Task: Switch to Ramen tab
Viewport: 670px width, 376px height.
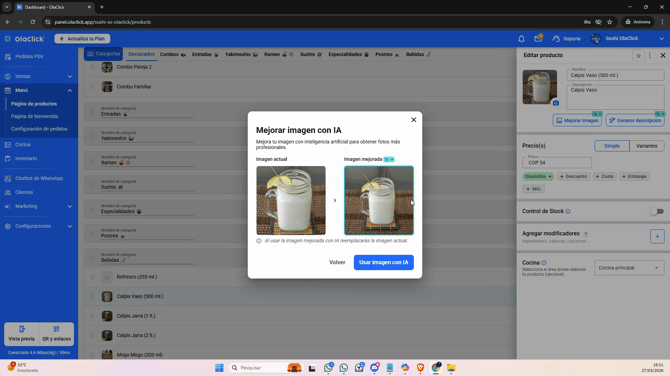Action: (278, 54)
